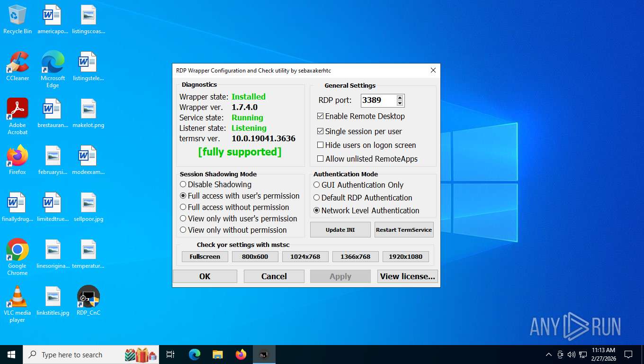
Task: Select GUI Authentication Only option
Action: click(x=358, y=185)
